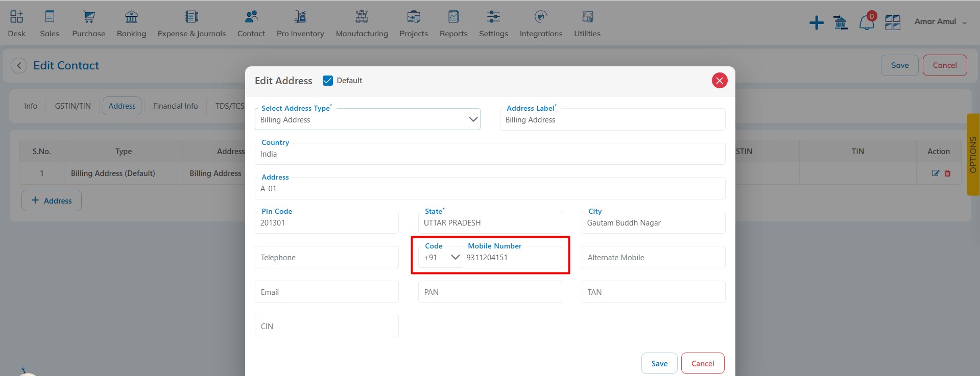Cancel the Edit Address dialog
Image resolution: width=980 pixels, height=376 pixels.
[703, 363]
